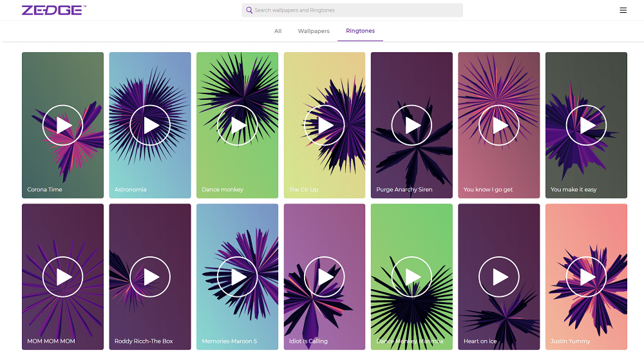Start playback of Purge Anarchy Siren
Image resolution: width=644 pixels, height=353 pixels.
(x=412, y=125)
